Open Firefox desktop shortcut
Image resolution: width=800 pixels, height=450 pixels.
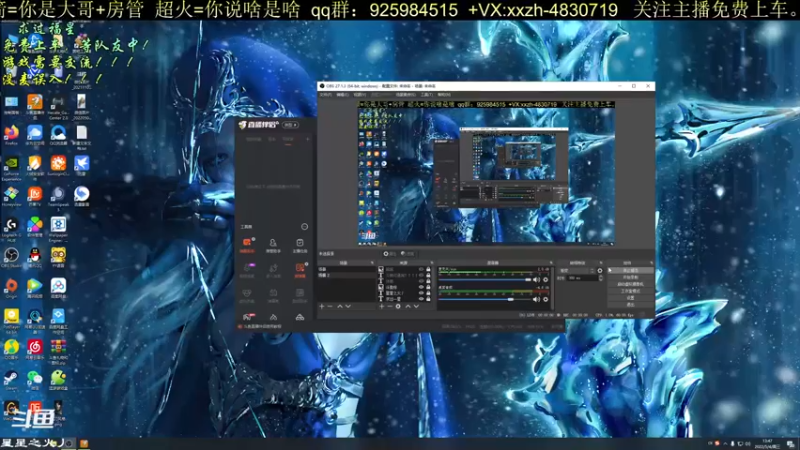coord(11,135)
